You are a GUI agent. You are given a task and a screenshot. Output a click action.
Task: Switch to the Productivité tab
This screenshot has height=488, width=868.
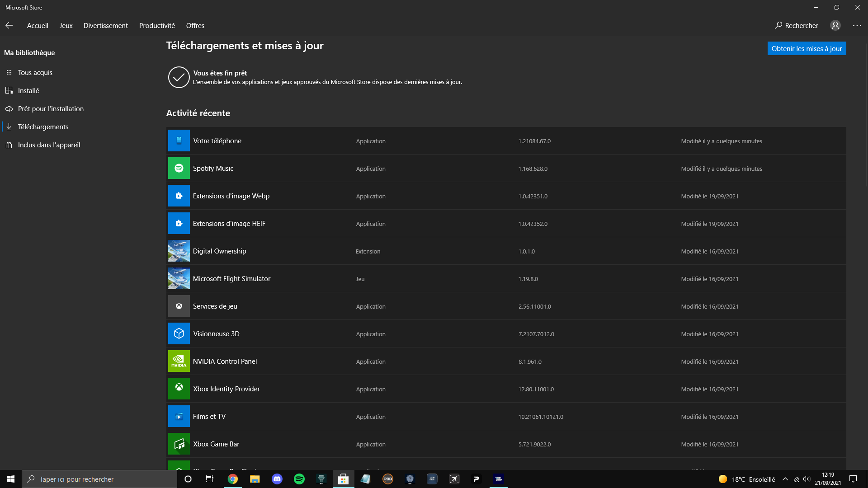pyautogui.click(x=157, y=26)
